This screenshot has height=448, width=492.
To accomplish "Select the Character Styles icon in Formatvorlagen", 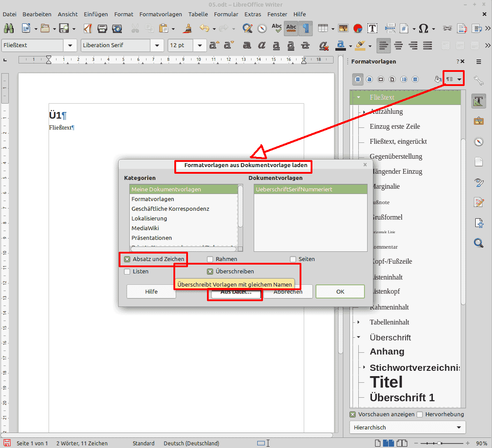I will click(x=369, y=79).
